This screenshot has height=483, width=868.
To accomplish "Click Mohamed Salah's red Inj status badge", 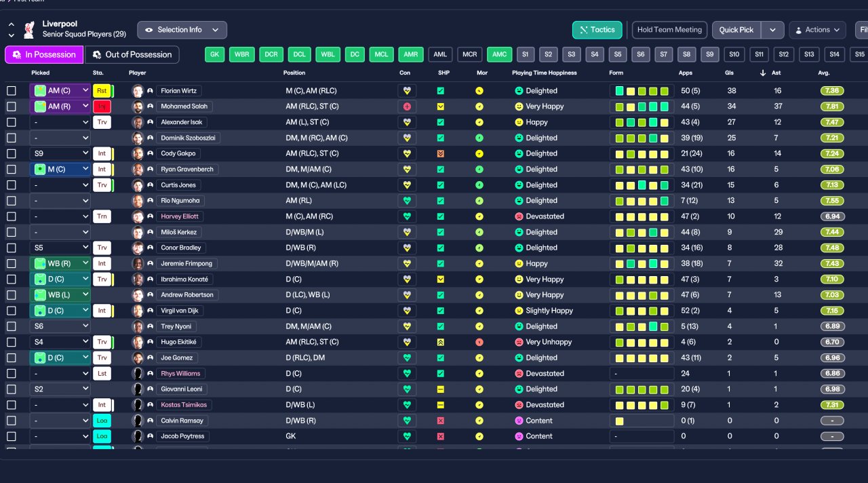I will pos(102,107).
